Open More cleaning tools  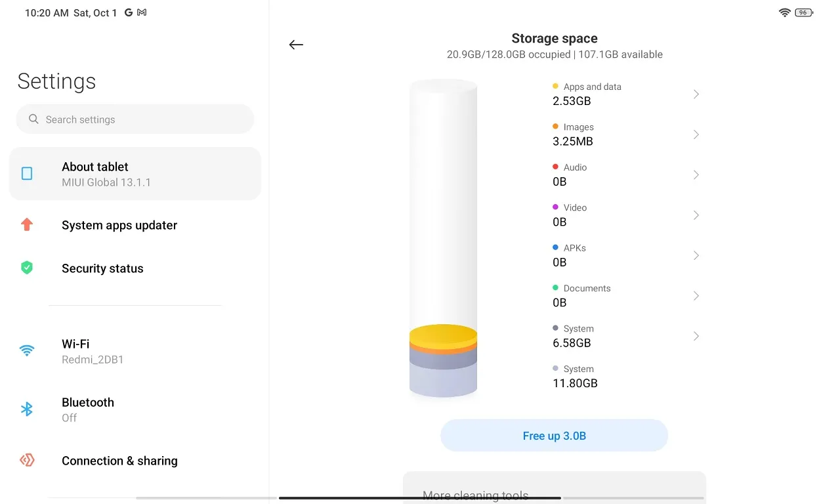pos(476,495)
